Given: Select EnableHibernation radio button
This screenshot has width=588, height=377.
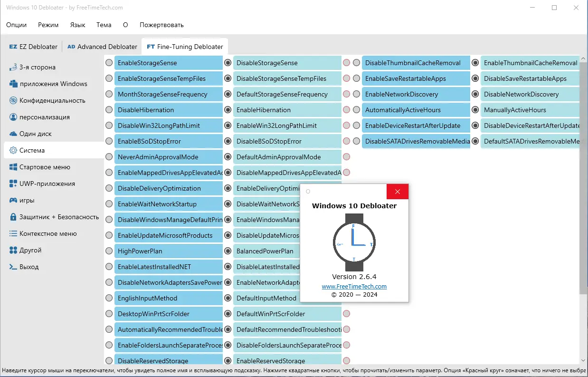Looking at the screenshot, I should [x=228, y=110].
